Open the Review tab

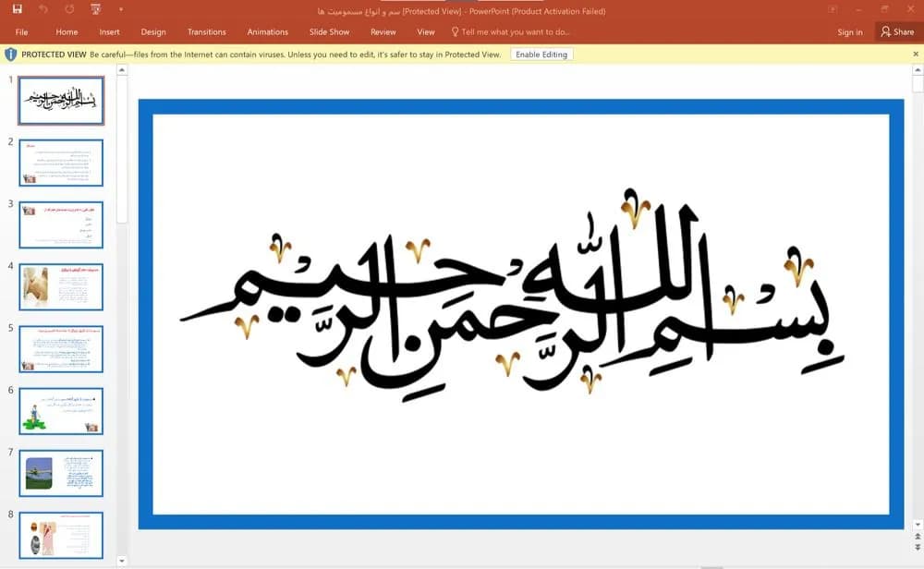click(x=383, y=31)
